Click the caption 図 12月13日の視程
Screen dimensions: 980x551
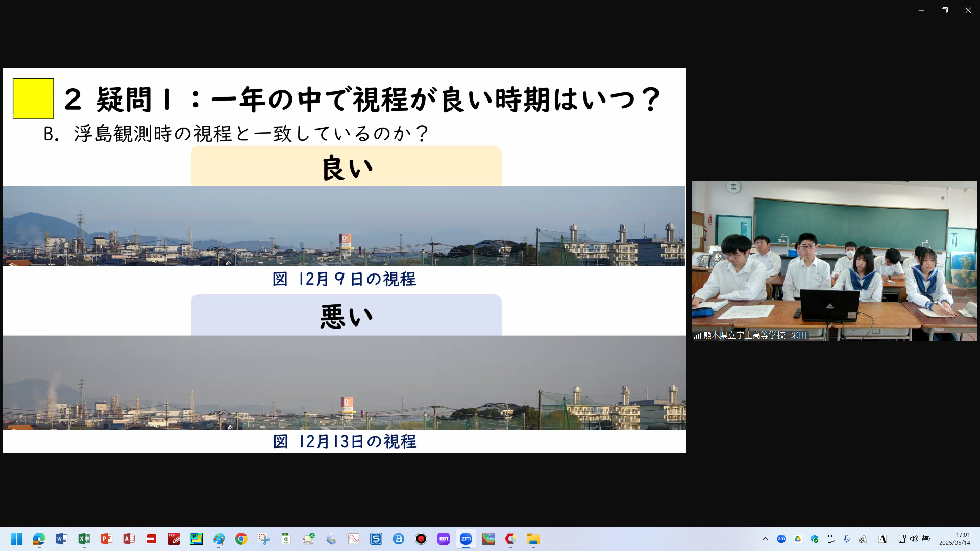(x=345, y=441)
